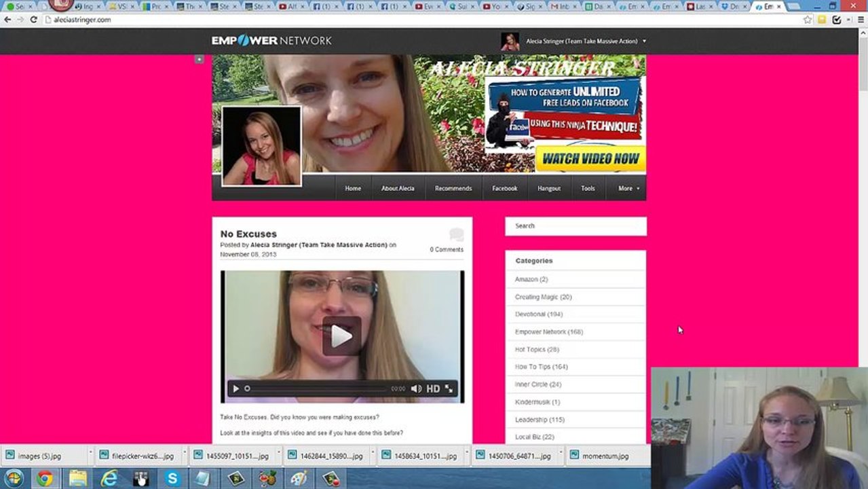The image size is (868, 489).
Task: Bookmark page with the star icon
Action: [x=808, y=20]
